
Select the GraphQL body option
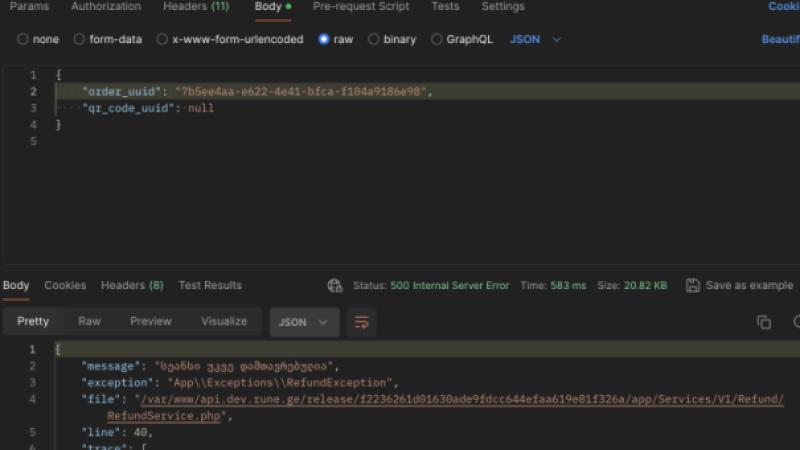[x=437, y=39]
